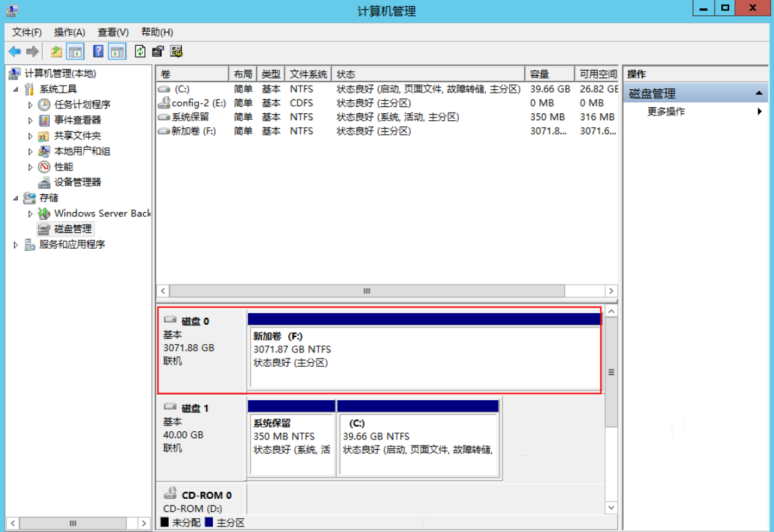Click the Disk Management tree icon

click(x=44, y=229)
